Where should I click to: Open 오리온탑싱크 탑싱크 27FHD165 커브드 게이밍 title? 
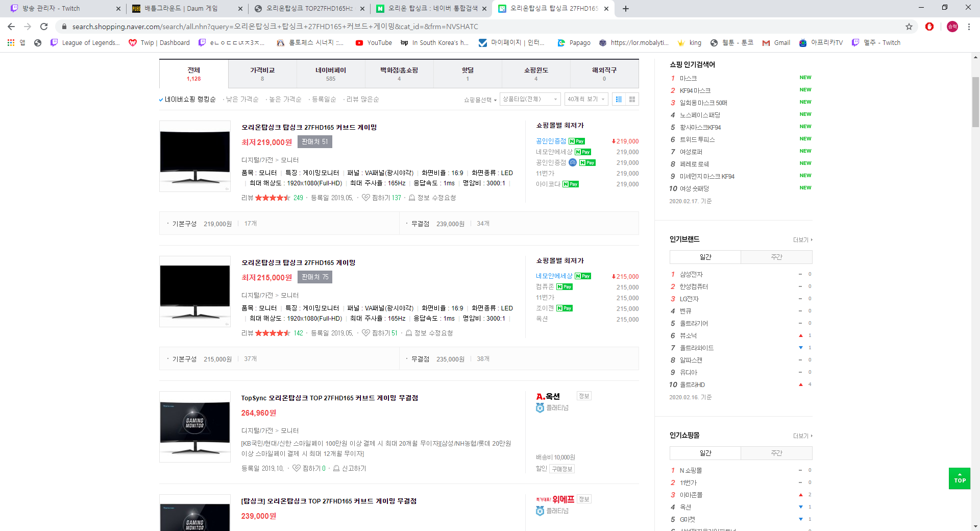[309, 128]
